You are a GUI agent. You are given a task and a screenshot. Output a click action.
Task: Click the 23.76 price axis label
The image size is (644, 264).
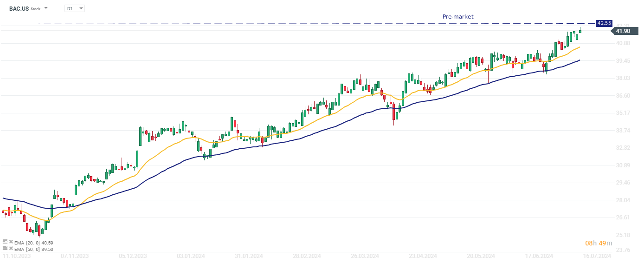pyautogui.click(x=623, y=250)
